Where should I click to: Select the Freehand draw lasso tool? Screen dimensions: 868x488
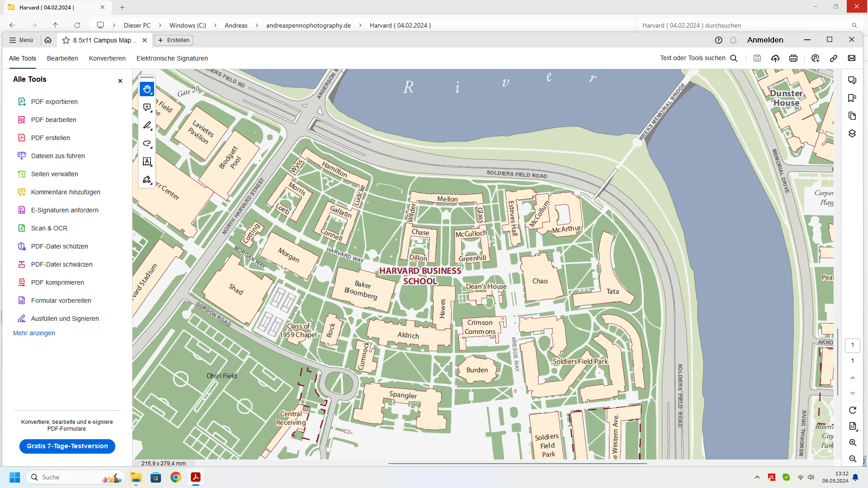click(147, 144)
